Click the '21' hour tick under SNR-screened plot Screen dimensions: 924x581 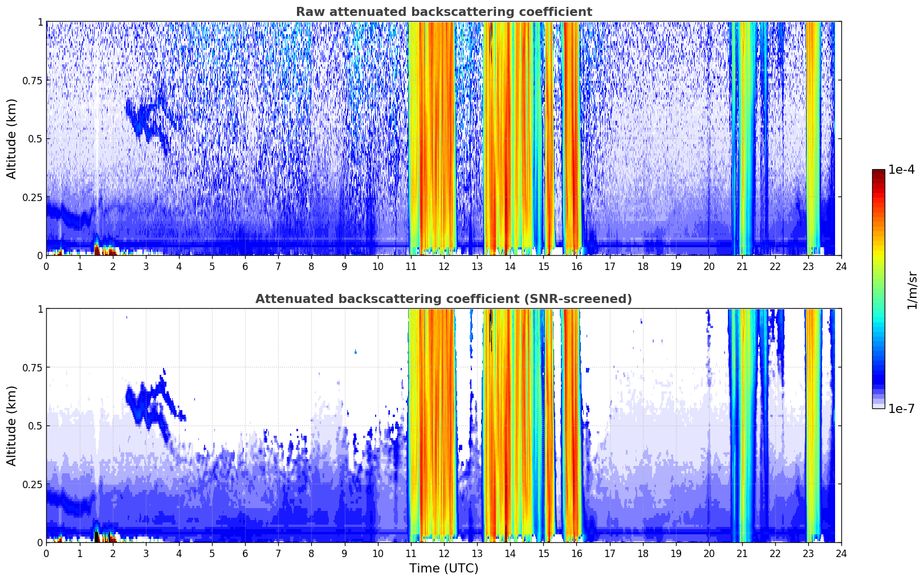[742, 553]
